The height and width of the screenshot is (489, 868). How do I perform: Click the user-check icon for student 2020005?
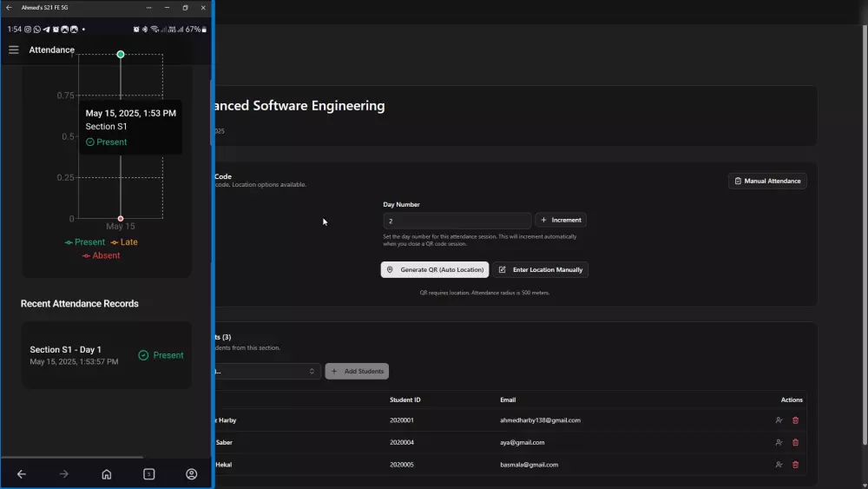pos(779,465)
